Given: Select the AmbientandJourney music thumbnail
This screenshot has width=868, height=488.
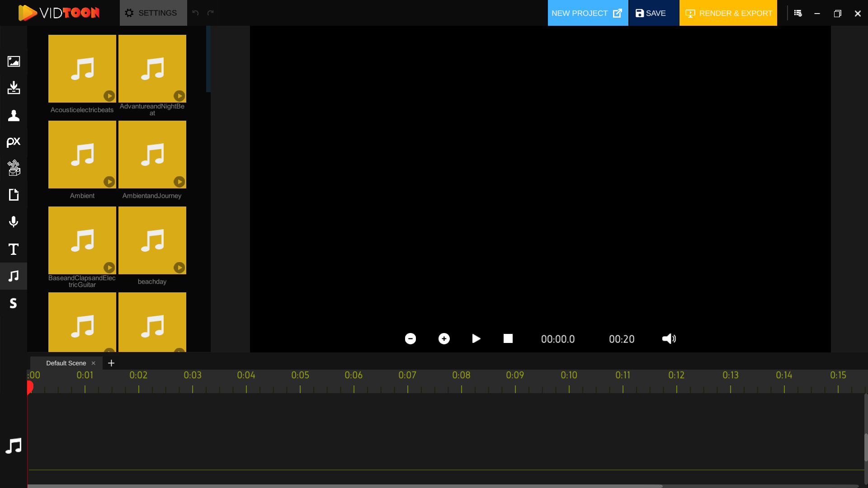Looking at the screenshot, I should (x=152, y=155).
